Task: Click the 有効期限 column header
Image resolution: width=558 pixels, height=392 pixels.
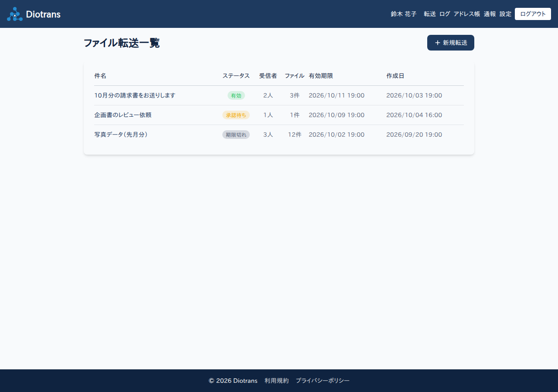Action: [x=321, y=76]
